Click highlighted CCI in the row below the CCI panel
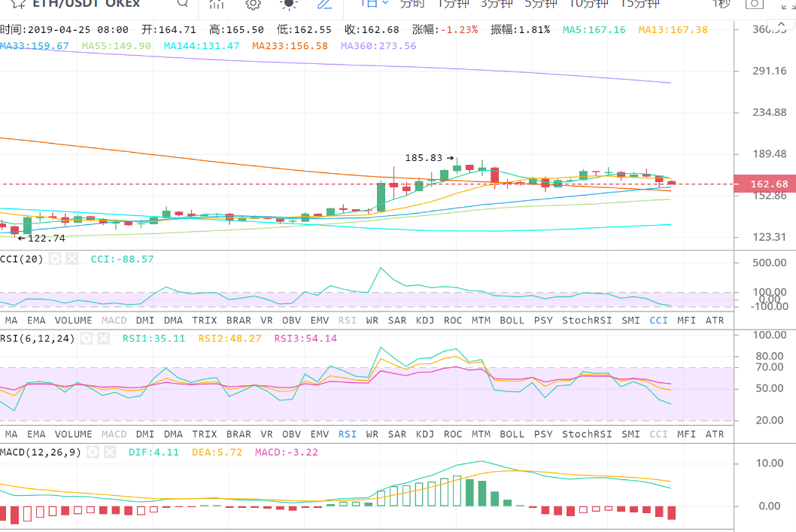The width and height of the screenshot is (796, 532). coord(659,321)
